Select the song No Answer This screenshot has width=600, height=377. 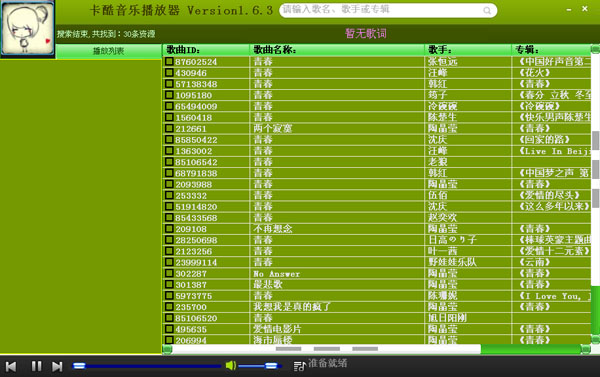[x=276, y=274]
